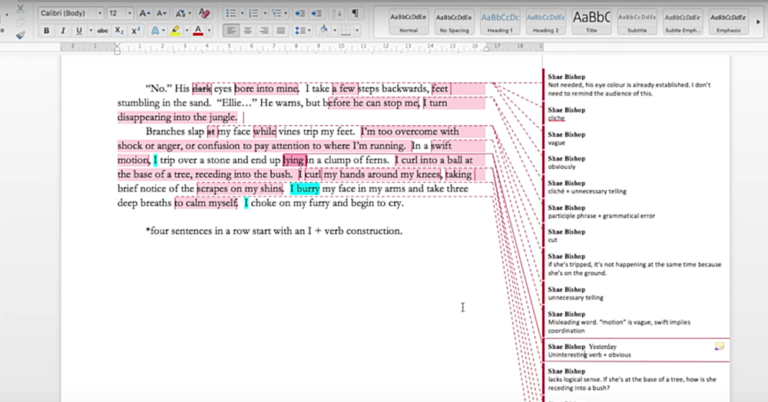Click the Borders icon
The image size is (768, 402).
346,31
